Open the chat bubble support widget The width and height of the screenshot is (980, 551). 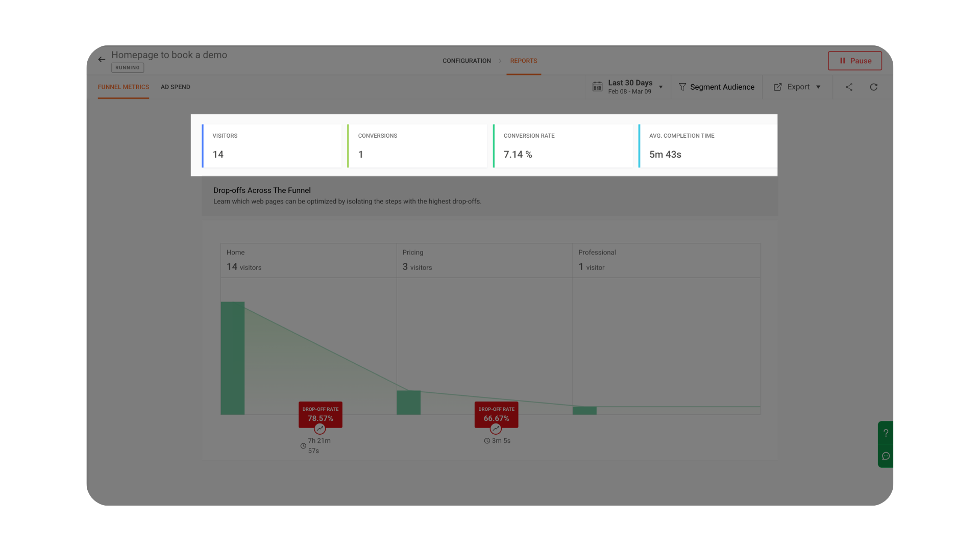click(886, 456)
